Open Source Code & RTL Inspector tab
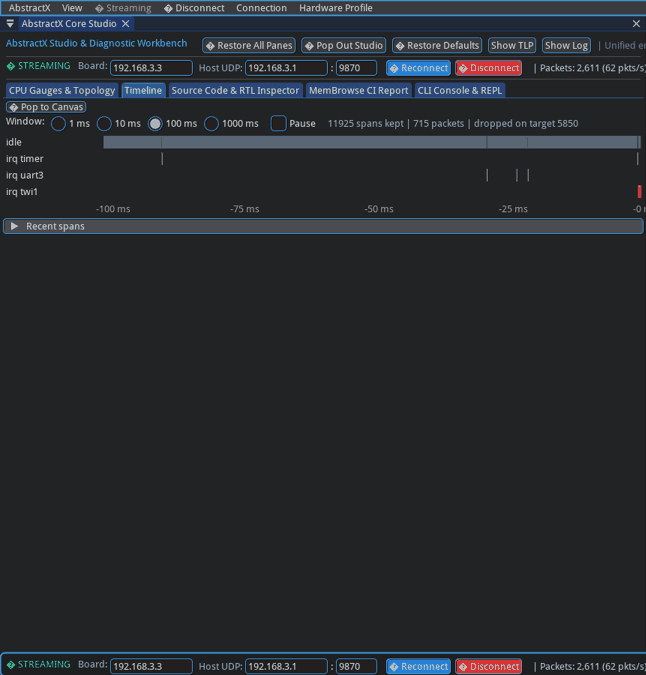Viewport: 646px width, 675px height. point(235,90)
